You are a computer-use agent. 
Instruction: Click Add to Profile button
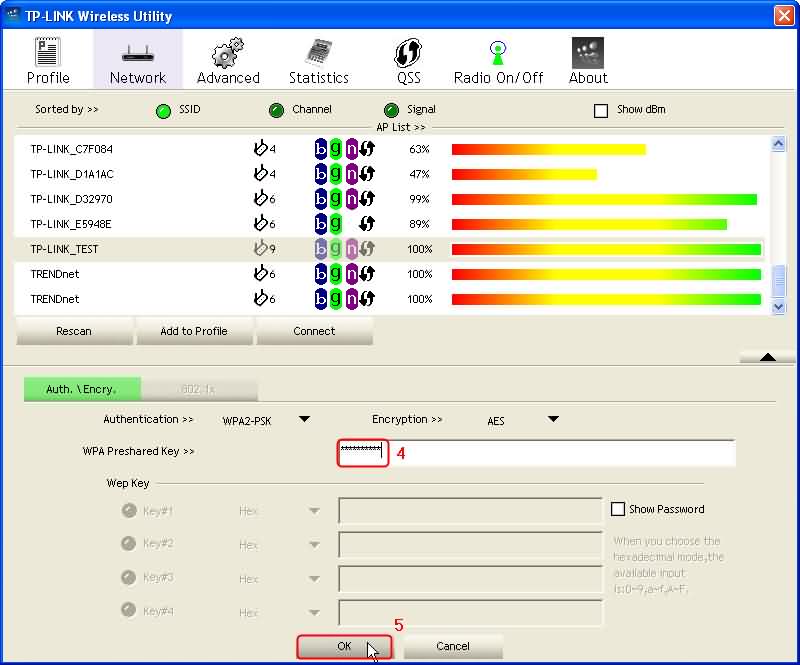click(194, 331)
